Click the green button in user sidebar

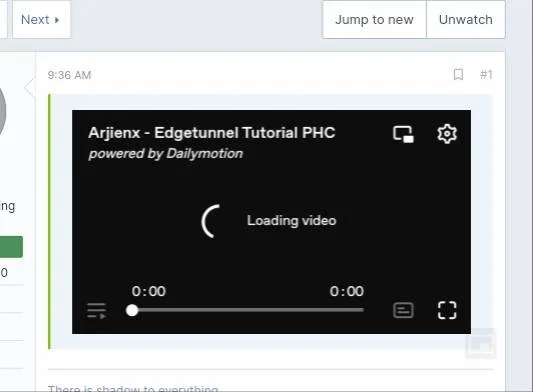point(11,247)
